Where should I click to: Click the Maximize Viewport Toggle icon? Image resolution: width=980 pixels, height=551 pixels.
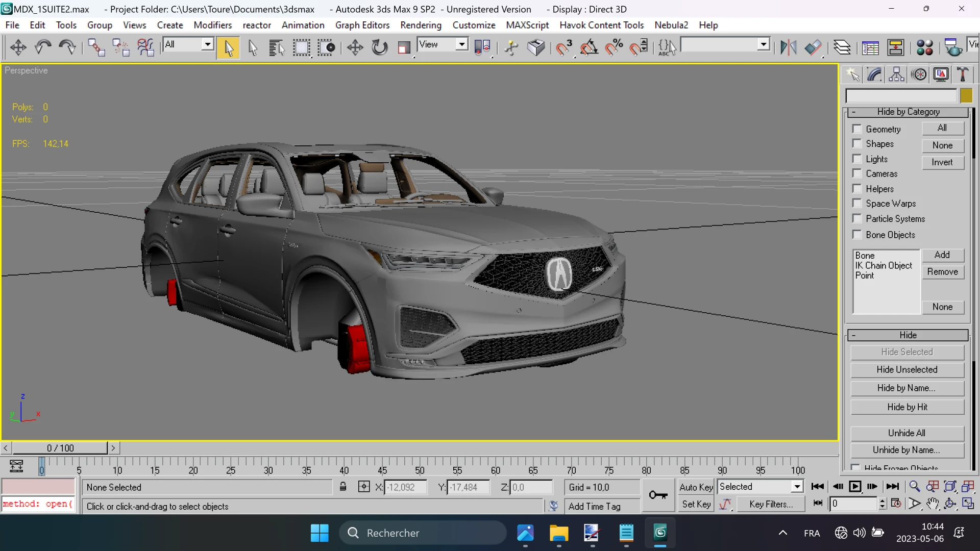(x=968, y=504)
